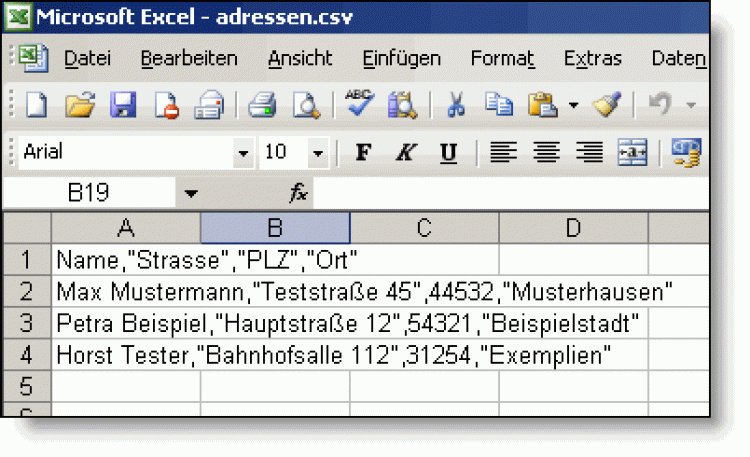This screenshot has width=750, height=457.
Task: Open the Datei menu
Action: tap(88, 58)
